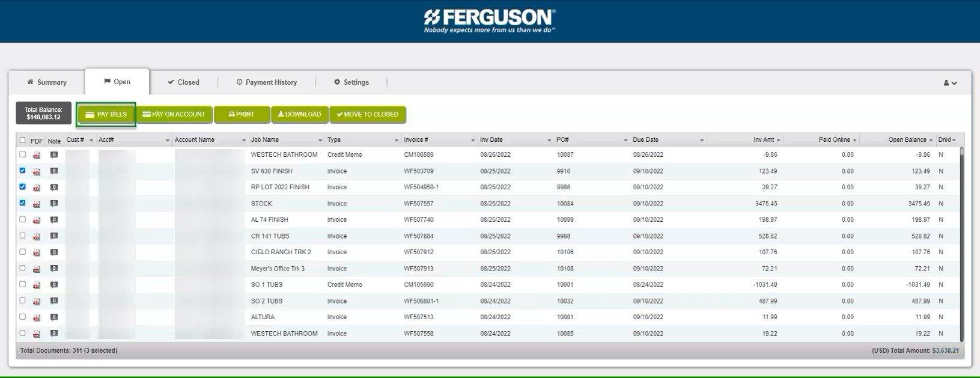Image resolution: width=980 pixels, height=378 pixels.
Task: Open note icon for CR 141 TUBS
Action: [x=54, y=236]
